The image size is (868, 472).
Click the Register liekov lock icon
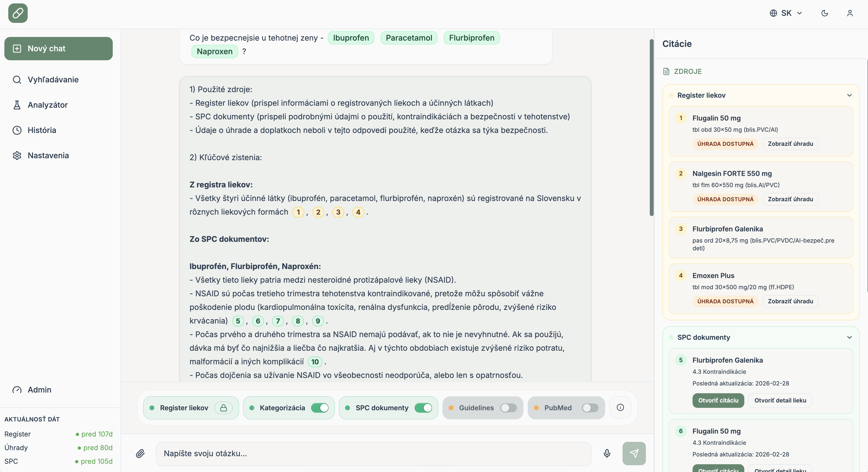click(x=223, y=408)
